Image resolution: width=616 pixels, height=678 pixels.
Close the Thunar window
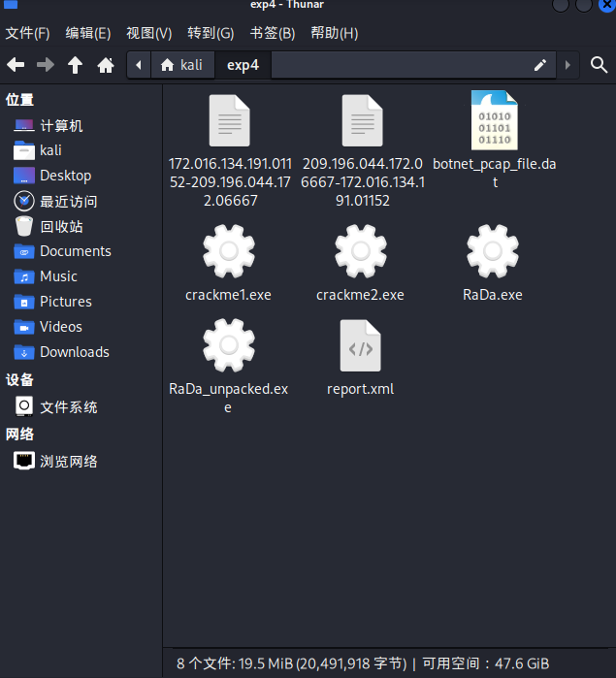click(606, 4)
